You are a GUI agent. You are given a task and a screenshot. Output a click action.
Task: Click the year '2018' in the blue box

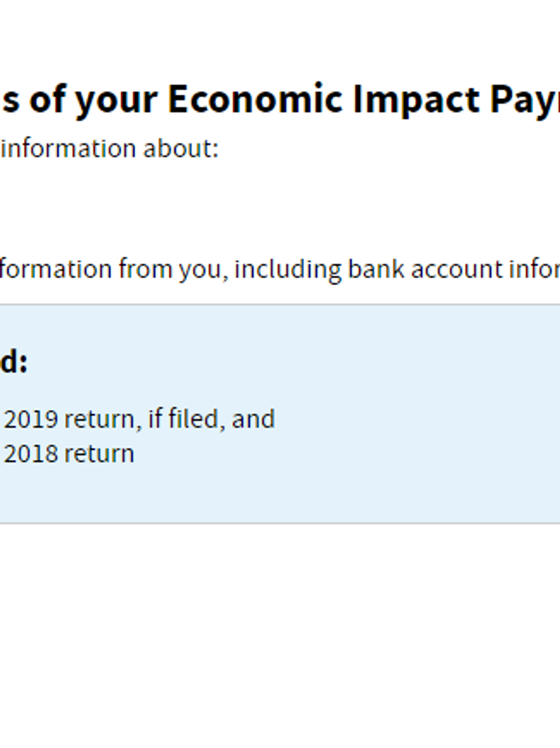click(31, 454)
